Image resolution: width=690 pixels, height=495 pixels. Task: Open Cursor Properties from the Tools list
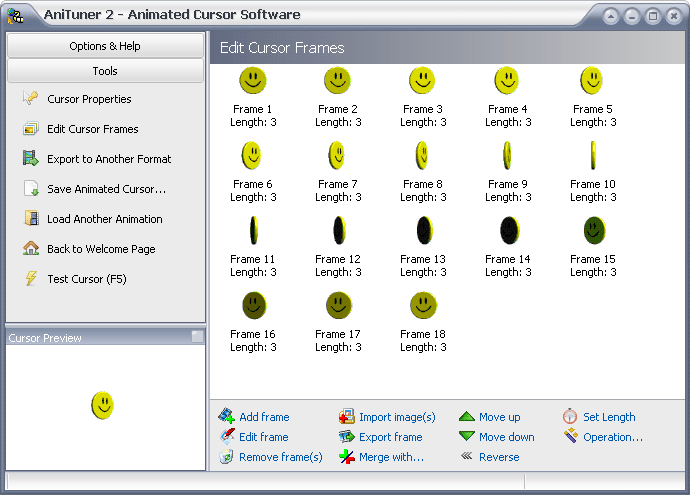pos(89,99)
